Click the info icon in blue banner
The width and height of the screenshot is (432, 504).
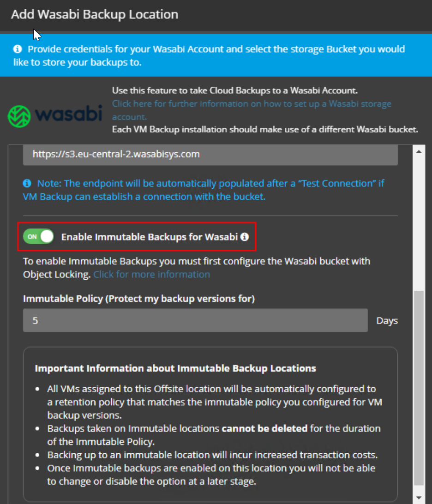tap(18, 49)
